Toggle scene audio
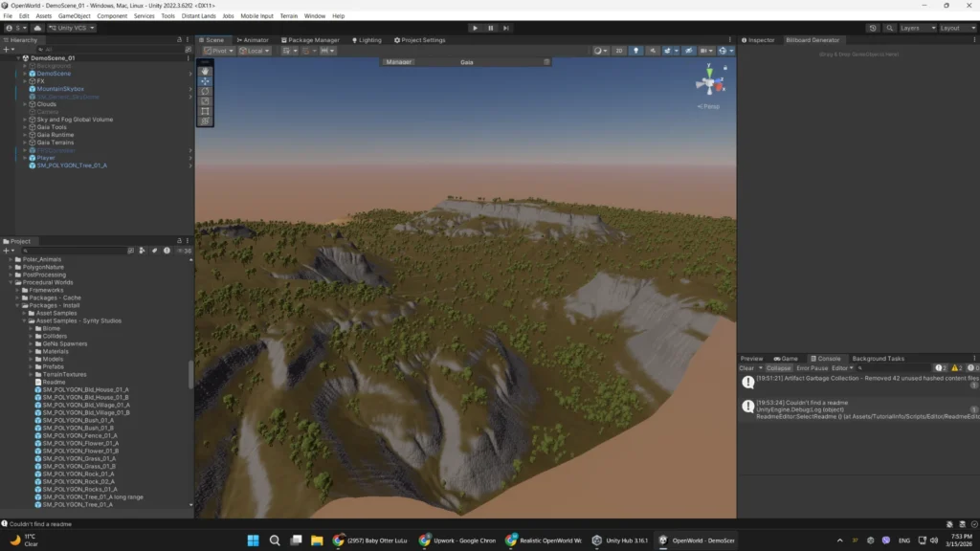 point(653,51)
